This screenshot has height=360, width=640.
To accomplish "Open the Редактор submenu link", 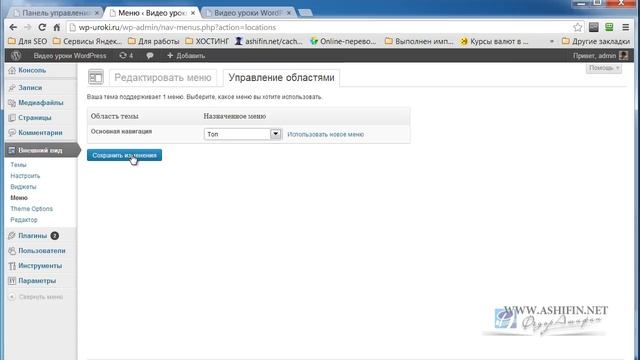I will 24,220.
